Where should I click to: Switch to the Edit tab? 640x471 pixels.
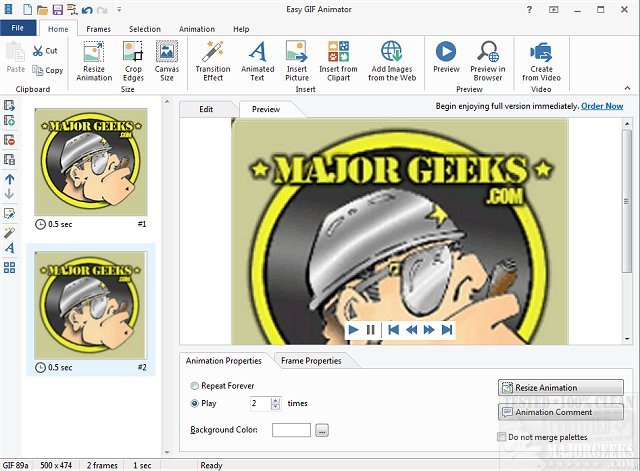pyautogui.click(x=206, y=109)
